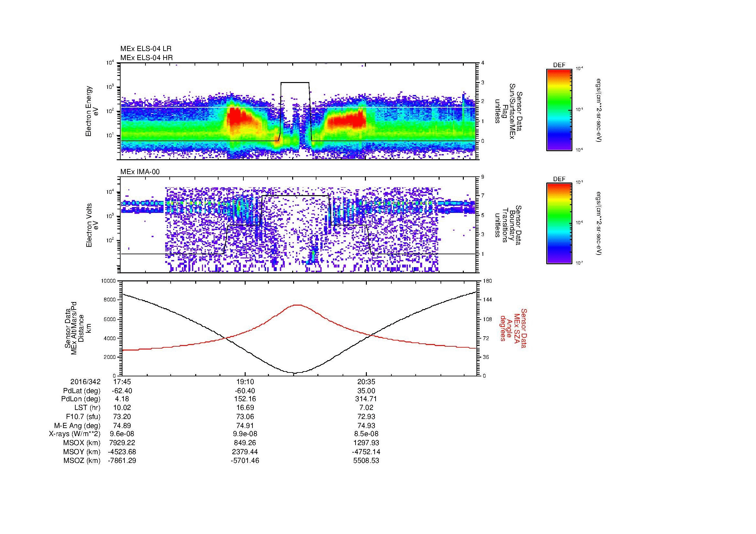Click the 20:35 time tick label
This screenshot has width=756, height=534.
point(366,382)
